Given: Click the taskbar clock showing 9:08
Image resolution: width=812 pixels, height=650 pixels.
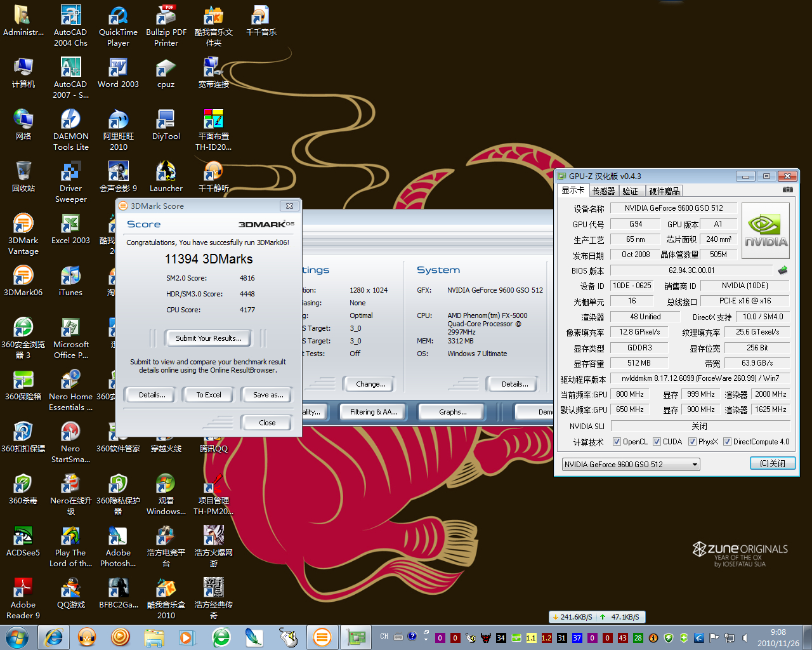Looking at the screenshot, I should 778,637.
